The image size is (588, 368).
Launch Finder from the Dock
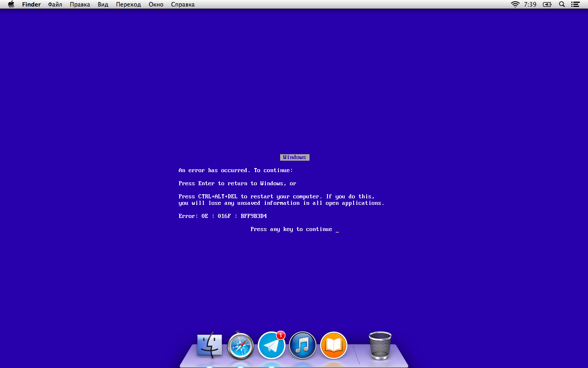[209, 346]
